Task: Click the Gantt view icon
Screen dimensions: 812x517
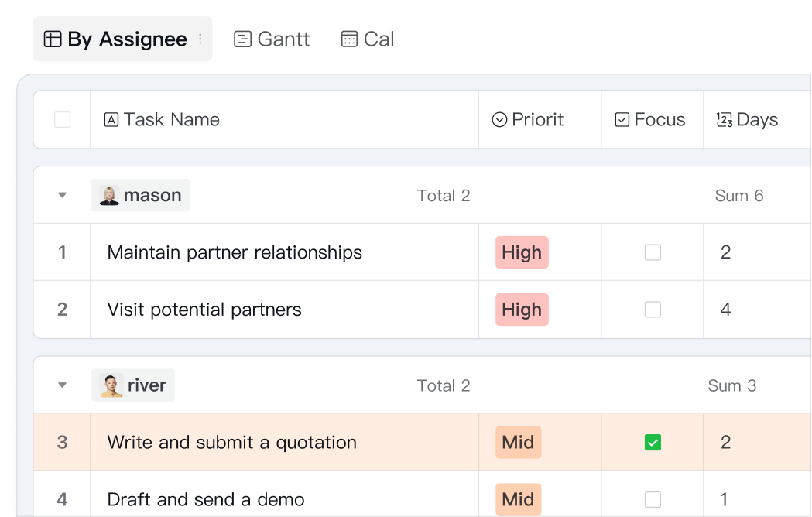Action: point(242,39)
